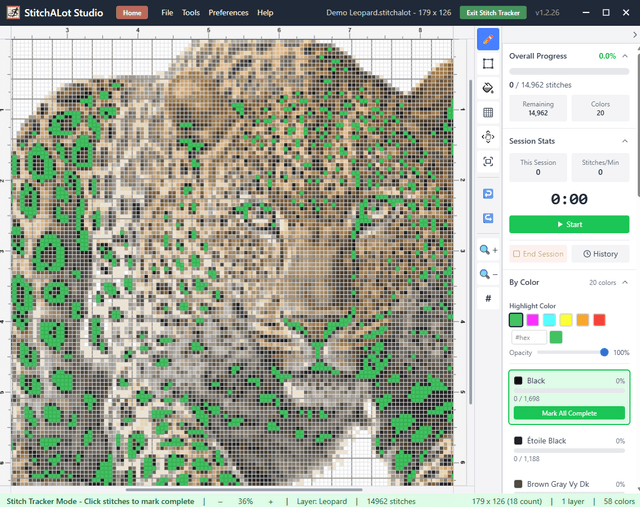The image size is (640, 507).
Task: Choose the paint bucket fill tool
Action: point(488,88)
